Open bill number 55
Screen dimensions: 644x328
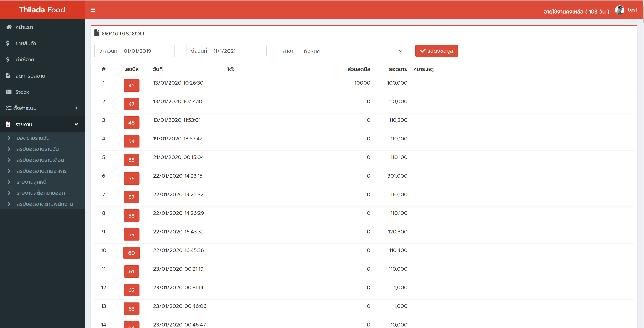point(131,160)
